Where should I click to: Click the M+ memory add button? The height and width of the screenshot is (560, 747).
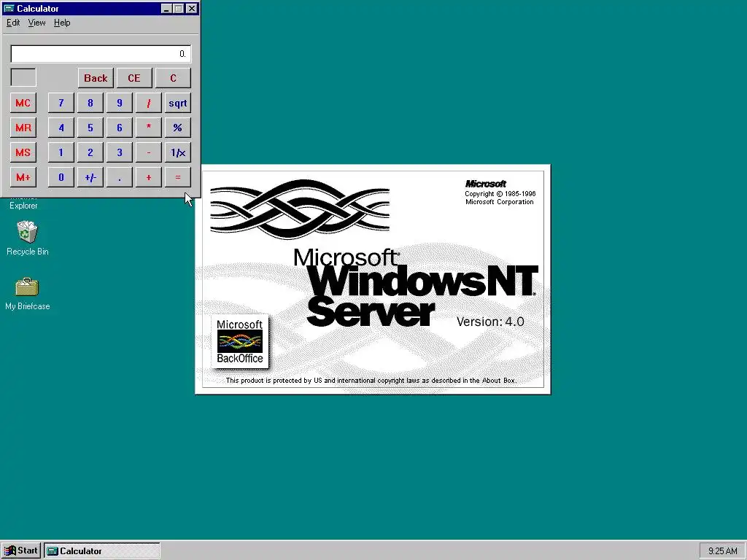tap(23, 177)
